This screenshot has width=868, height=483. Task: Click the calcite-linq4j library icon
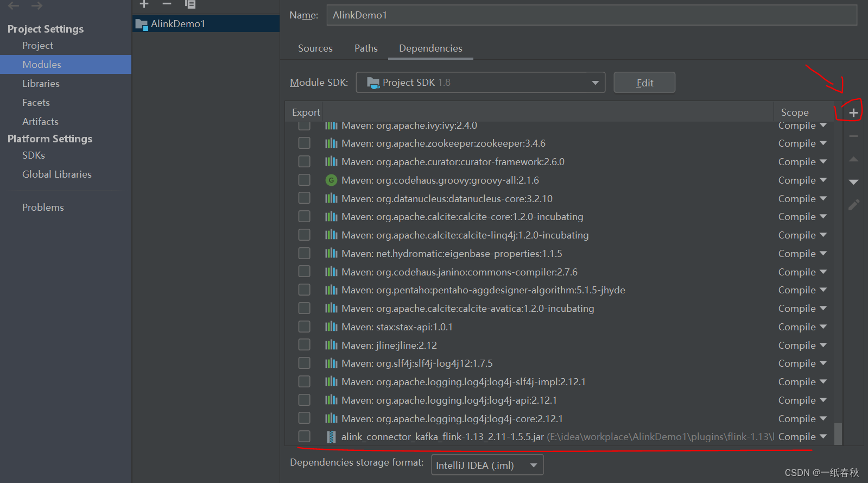click(331, 235)
